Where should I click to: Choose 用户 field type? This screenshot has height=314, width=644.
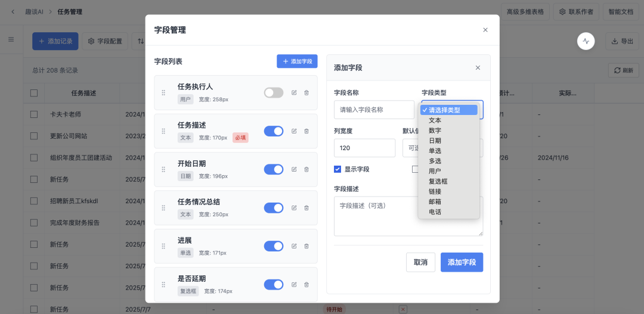pos(449,171)
